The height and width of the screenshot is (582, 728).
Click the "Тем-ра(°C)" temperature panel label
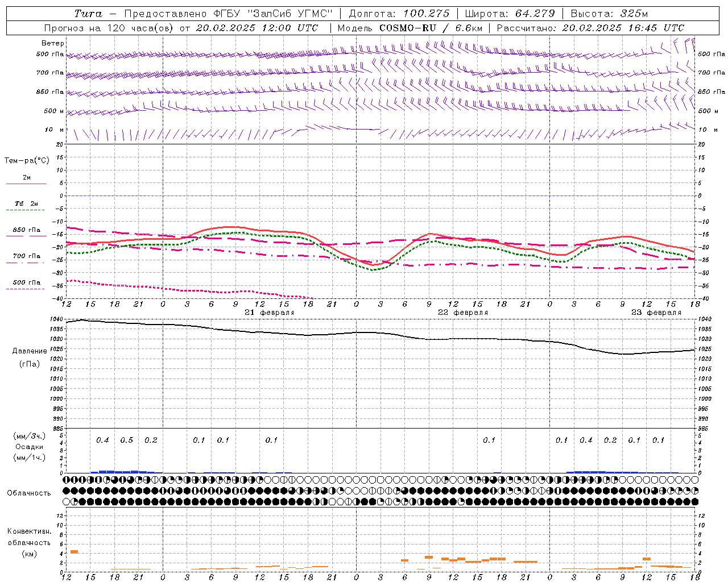point(27,161)
